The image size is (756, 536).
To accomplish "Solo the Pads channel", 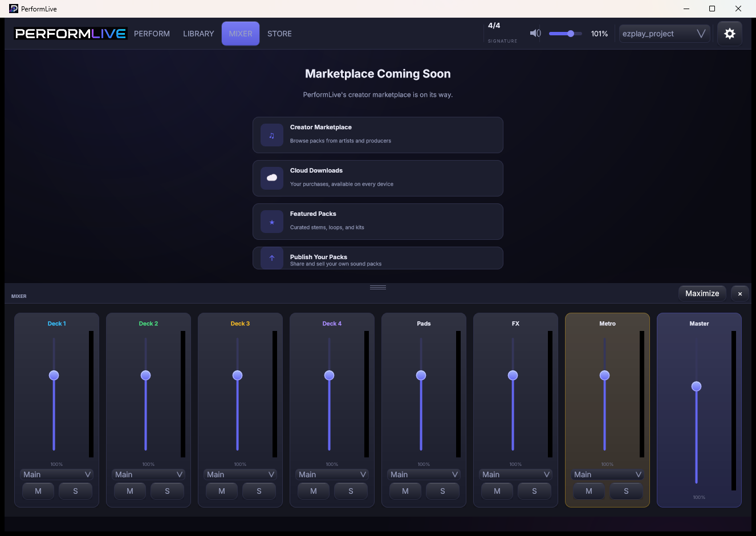I will [x=442, y=491].
